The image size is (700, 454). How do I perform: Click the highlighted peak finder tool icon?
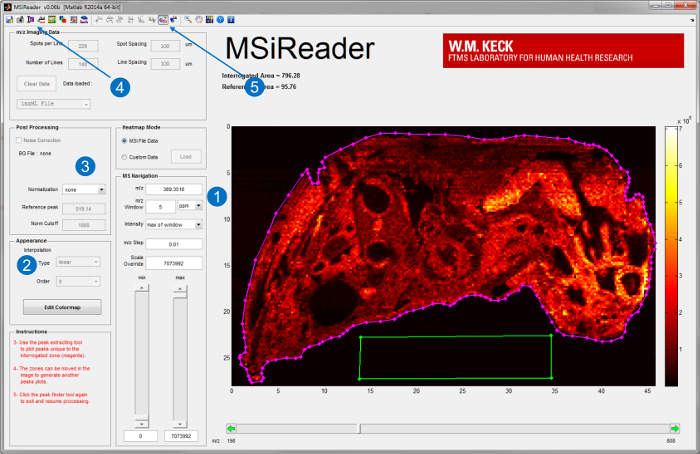pyautogui.click(x=162, y=20)
